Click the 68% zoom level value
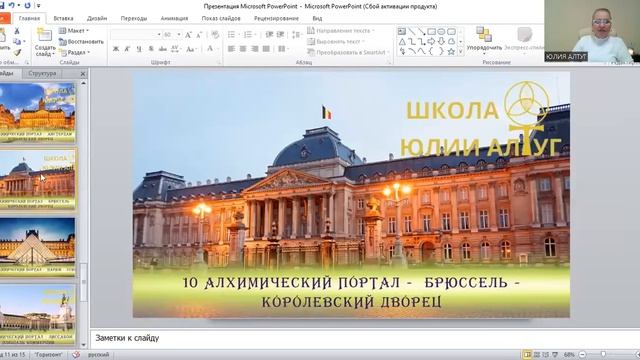This screenshot has height=360, width=640. [569, 355]
